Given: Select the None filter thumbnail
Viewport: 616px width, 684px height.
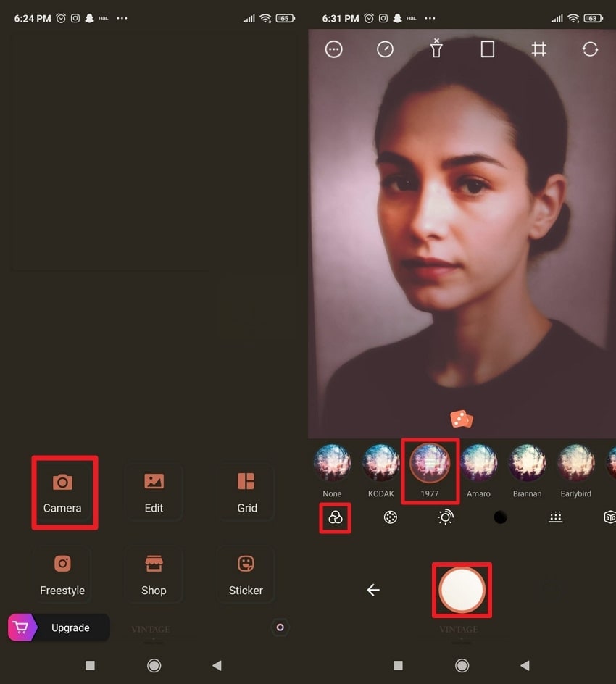Looking at the screenshot, I should click(332, 463).
